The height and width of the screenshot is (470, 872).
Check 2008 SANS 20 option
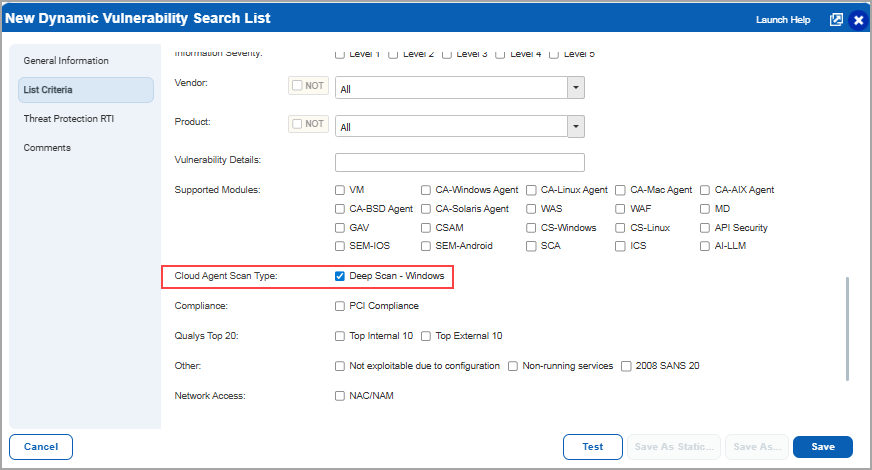626,366
